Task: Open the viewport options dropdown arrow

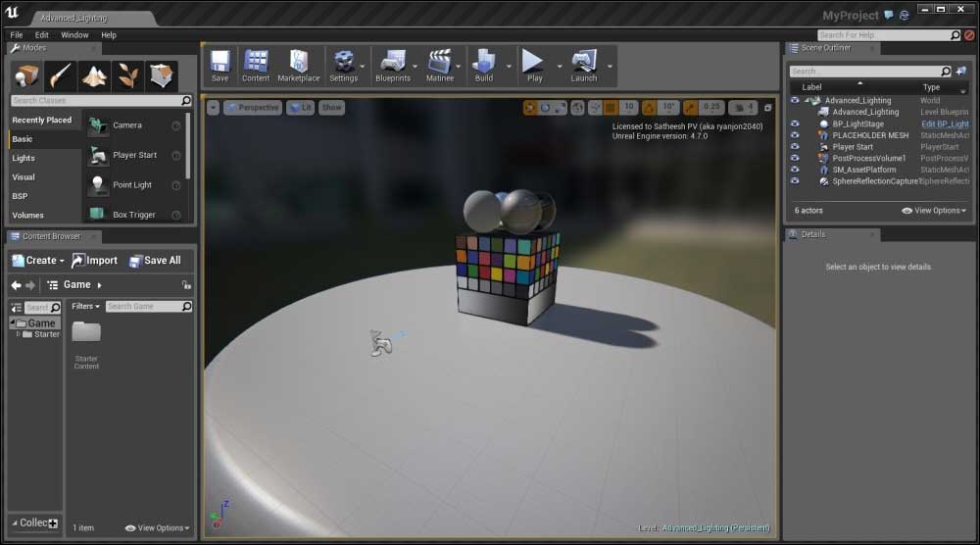Action: click(213, 108)
